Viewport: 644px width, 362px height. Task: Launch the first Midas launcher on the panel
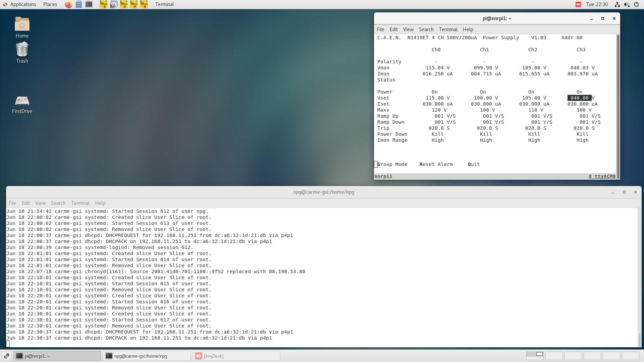[103, 4]
